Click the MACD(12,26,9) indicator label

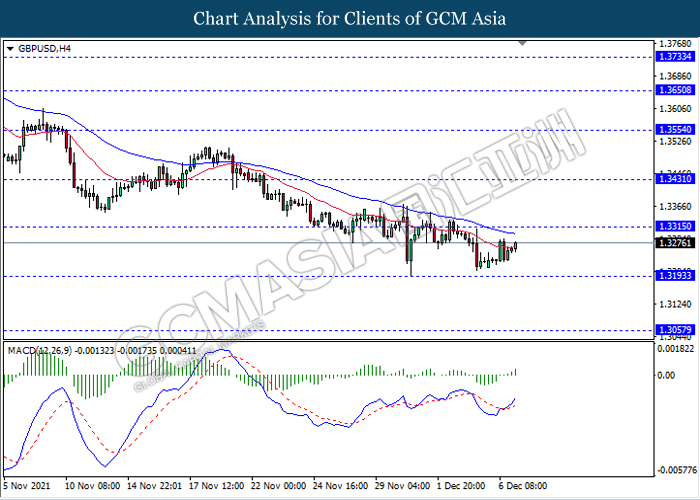coord(39,351)
